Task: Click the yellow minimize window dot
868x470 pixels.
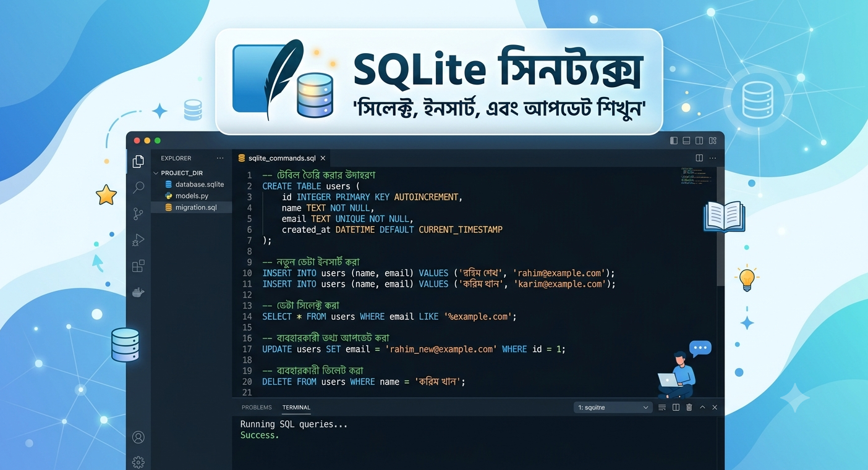Action: 147,141
